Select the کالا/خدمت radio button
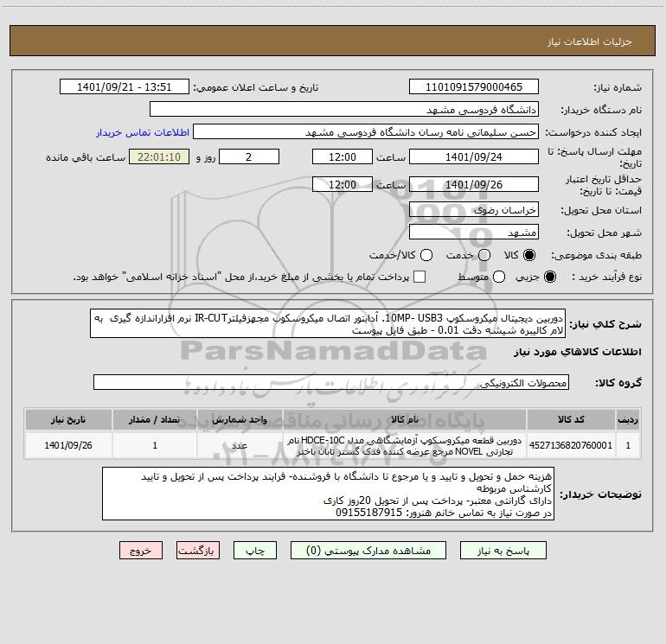The height and width of the screenshot is (644, 666). (x=426, y=255)
